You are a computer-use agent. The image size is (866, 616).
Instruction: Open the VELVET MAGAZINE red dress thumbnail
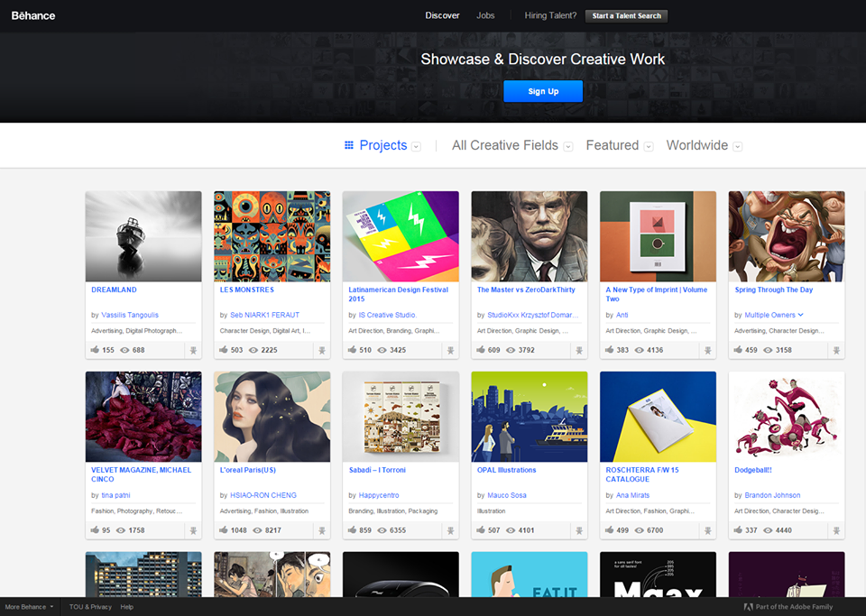[143, 417]
